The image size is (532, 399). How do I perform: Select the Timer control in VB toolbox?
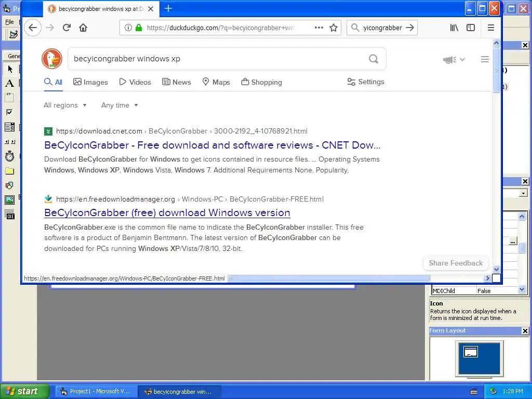(9, 156)
